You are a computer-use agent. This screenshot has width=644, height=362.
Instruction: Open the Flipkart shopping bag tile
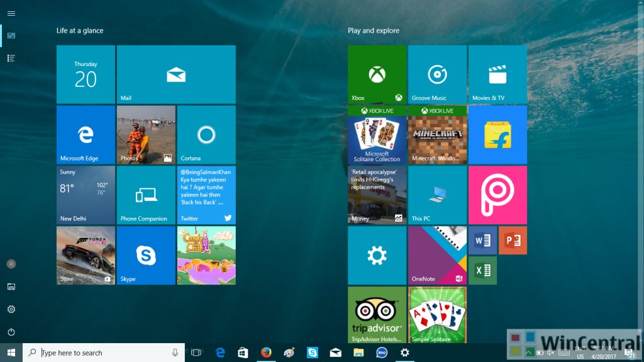497,135
